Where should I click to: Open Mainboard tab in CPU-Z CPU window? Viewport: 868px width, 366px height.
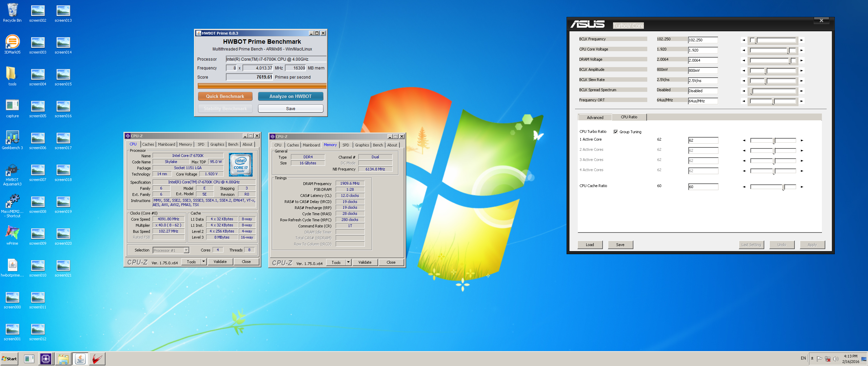(166, 144)
